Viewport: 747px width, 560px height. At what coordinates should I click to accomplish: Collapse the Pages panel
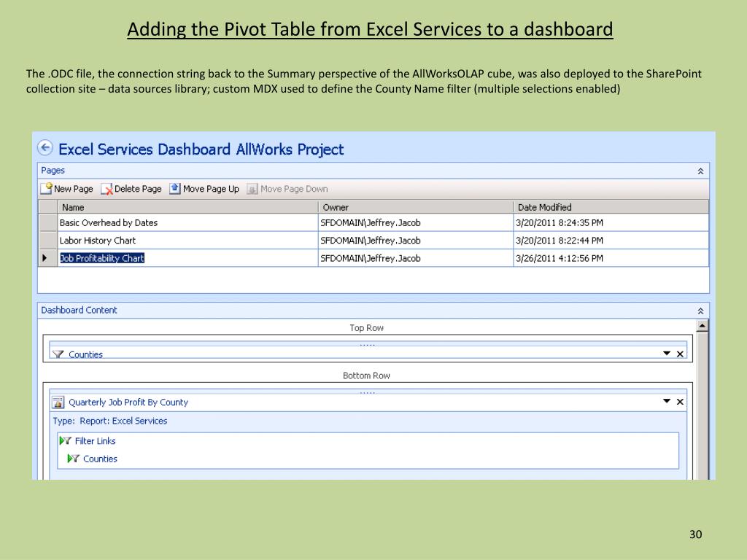point(701,171)
